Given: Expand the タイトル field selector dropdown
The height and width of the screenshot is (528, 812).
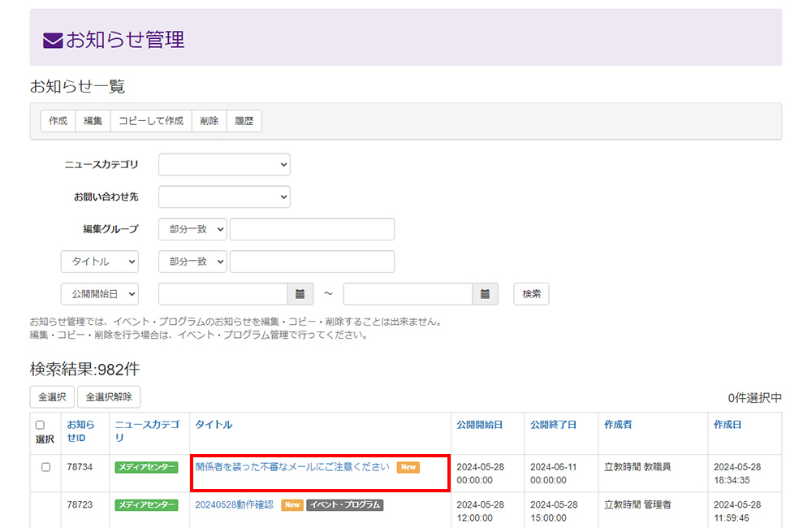Looking at the screenshot, I should (100, 262).
